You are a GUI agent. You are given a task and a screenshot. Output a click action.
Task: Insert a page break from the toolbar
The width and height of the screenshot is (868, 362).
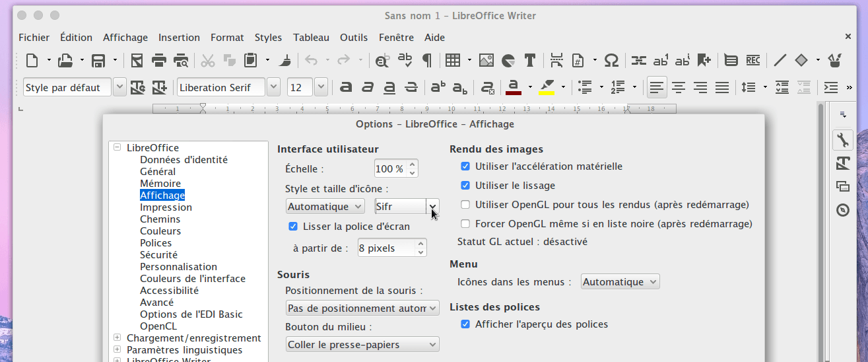click(556, 61)
